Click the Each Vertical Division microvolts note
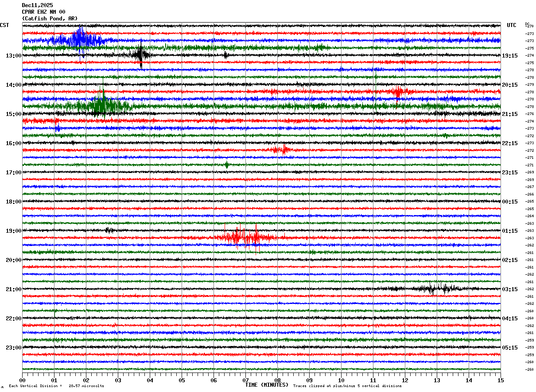This screenshot has width=536, height=392. point(56,386)
